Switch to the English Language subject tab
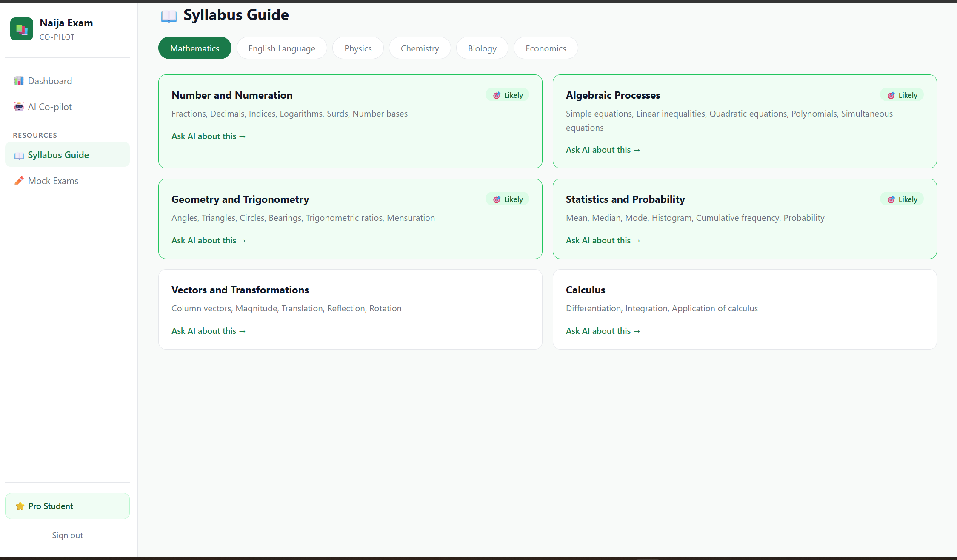The width and height of the screenshot is (957, 560). point(282,48)
